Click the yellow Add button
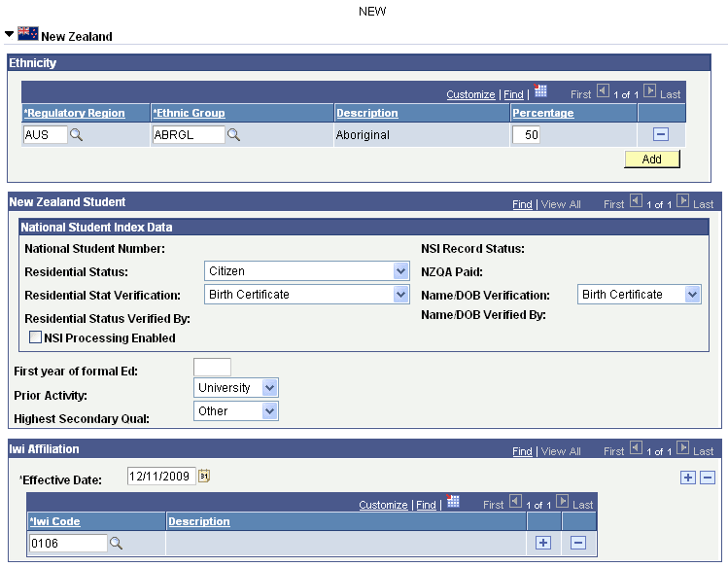728x567 pixels. tap(652, 159)
